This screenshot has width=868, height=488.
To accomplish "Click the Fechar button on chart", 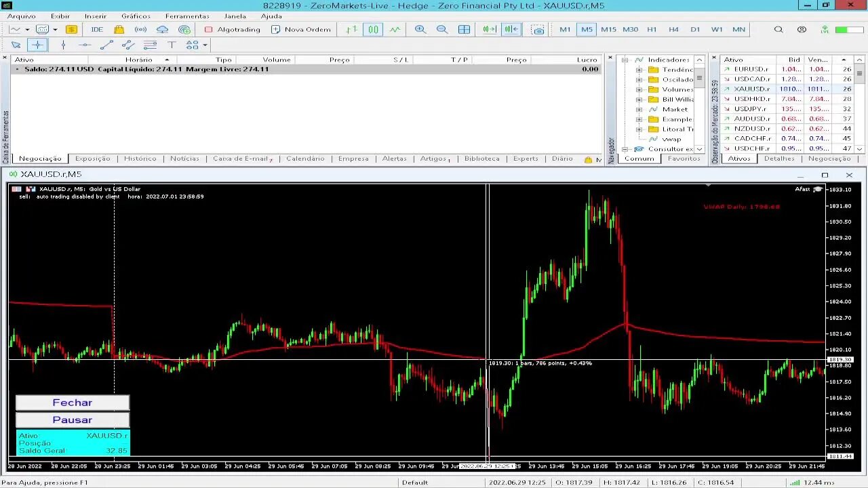I will pos(73,403).
